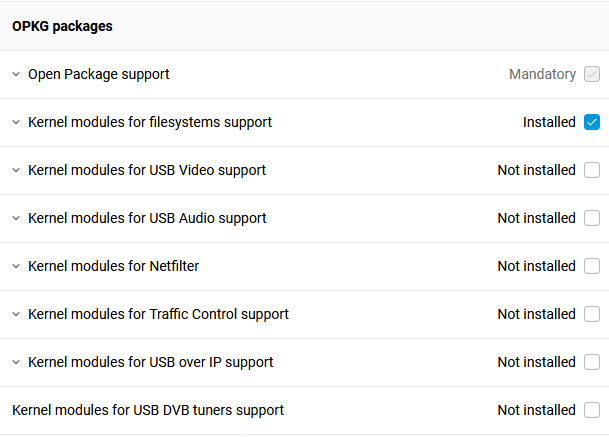
Task: Expand Kernel modules for USB over IP
Action: (16, 362)
